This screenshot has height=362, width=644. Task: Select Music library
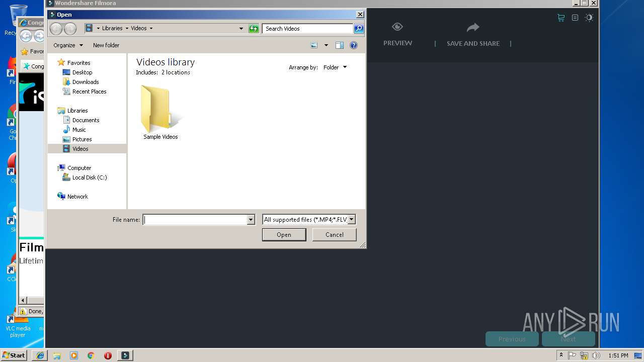(x=79, y=130)
